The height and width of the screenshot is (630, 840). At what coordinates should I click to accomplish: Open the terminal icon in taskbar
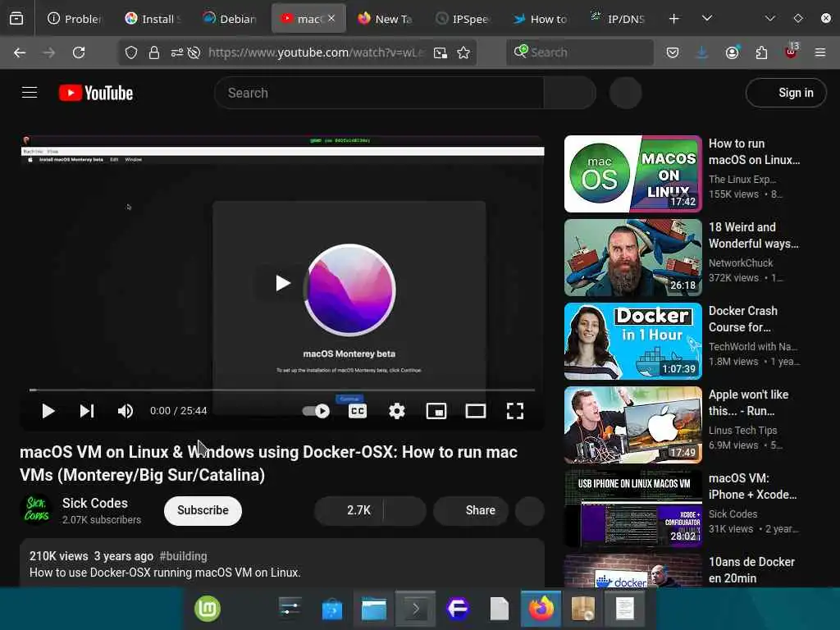point(415,609)
